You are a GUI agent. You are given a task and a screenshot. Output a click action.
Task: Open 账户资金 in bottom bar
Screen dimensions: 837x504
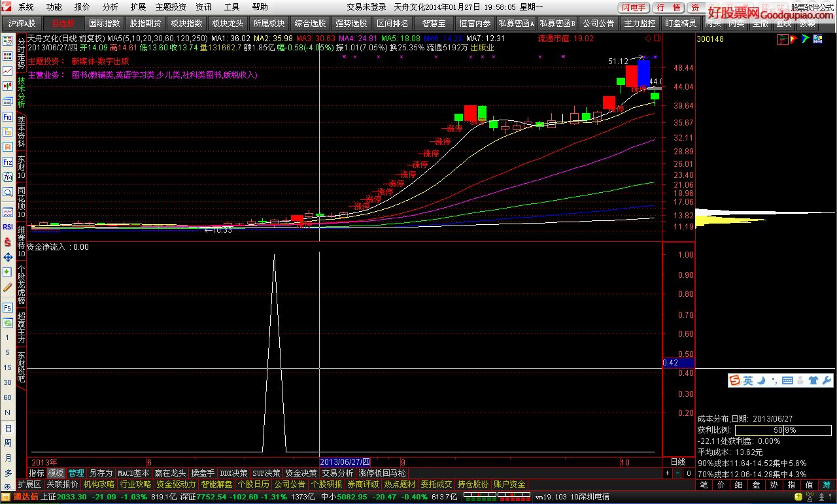pyautogui.click(x=509, y=484)
